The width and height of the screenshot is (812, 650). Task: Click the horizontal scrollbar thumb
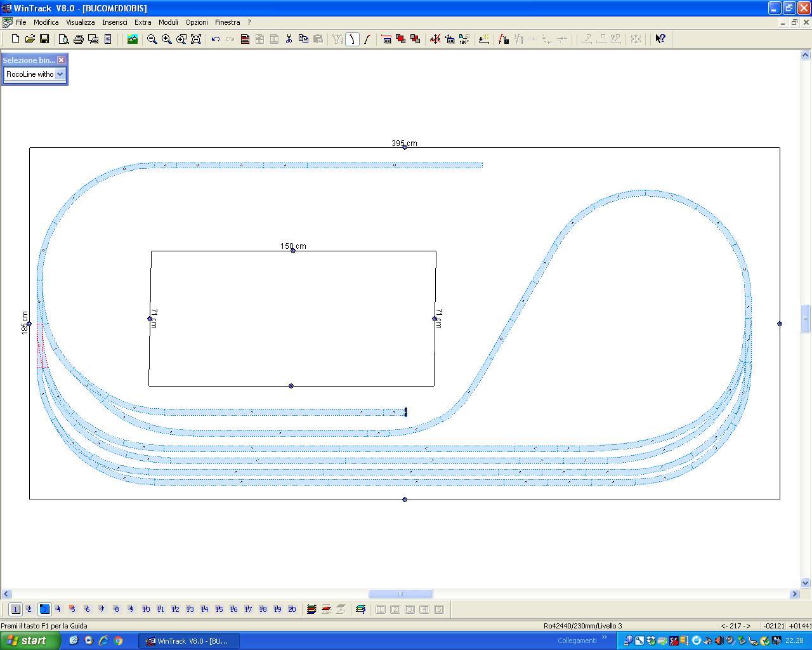[x=400, y=594]
